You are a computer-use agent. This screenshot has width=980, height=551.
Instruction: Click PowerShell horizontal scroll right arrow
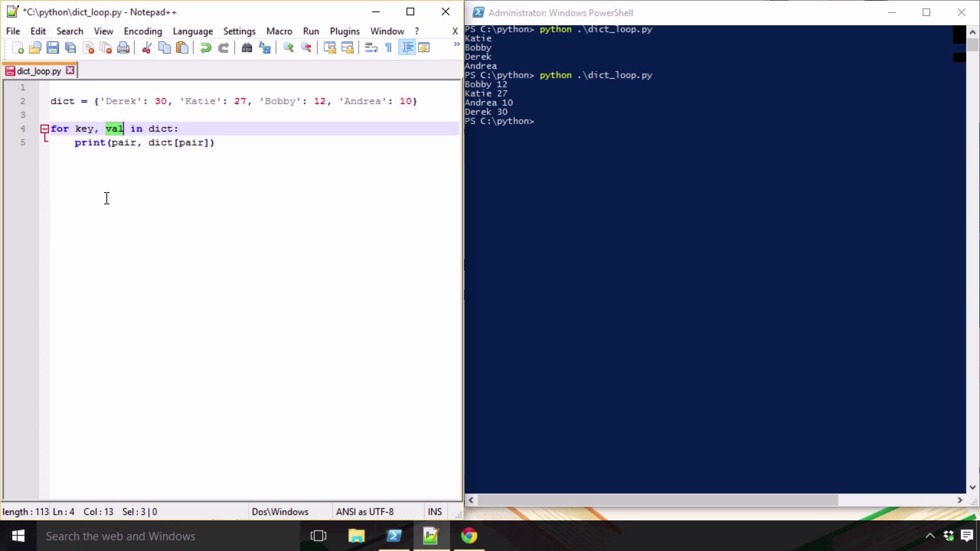coord(959,500)
